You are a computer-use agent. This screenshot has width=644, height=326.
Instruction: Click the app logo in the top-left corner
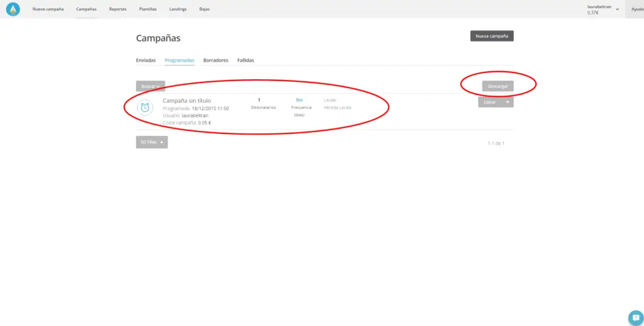point(13,9)
